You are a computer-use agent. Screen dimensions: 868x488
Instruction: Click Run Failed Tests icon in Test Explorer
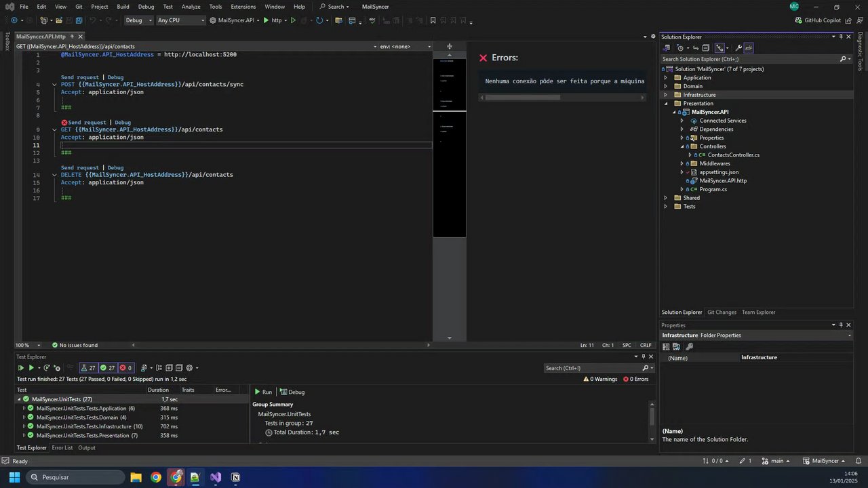tap(57, 368)
